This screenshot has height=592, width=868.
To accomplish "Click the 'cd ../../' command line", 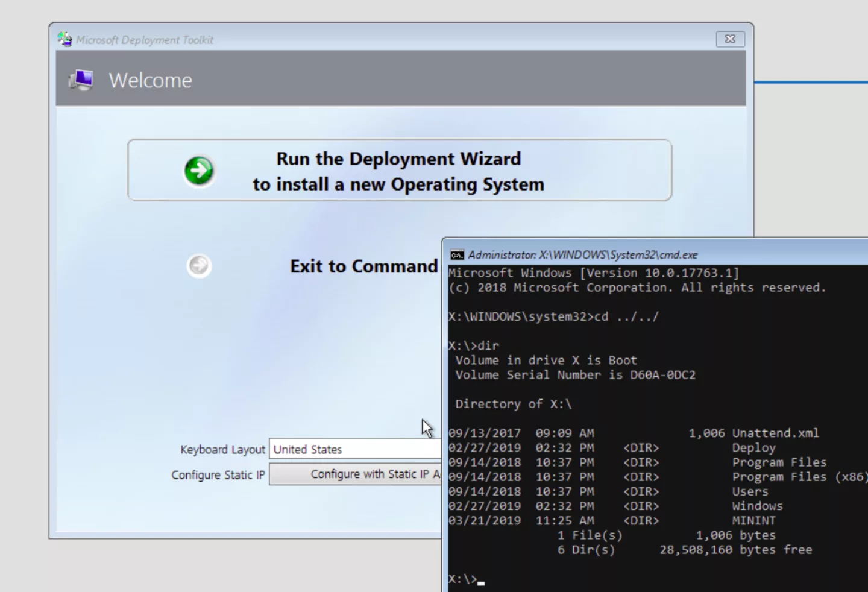I will 553,316.
